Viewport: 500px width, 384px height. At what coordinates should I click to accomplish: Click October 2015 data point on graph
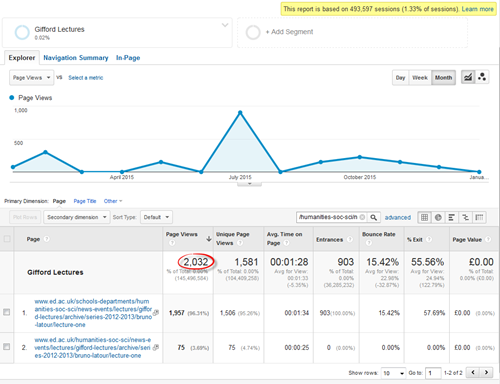click(x=360, y=157)
